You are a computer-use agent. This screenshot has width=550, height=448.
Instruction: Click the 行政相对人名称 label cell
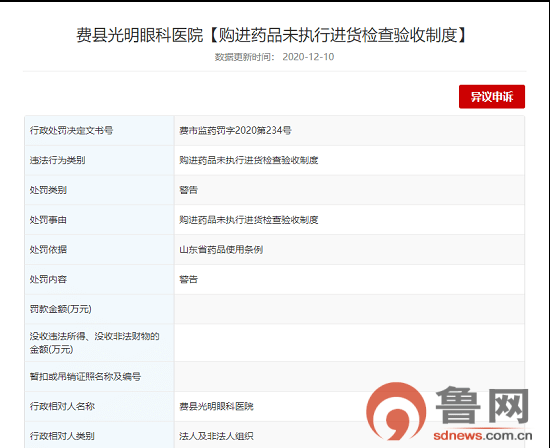click(100, 407)
